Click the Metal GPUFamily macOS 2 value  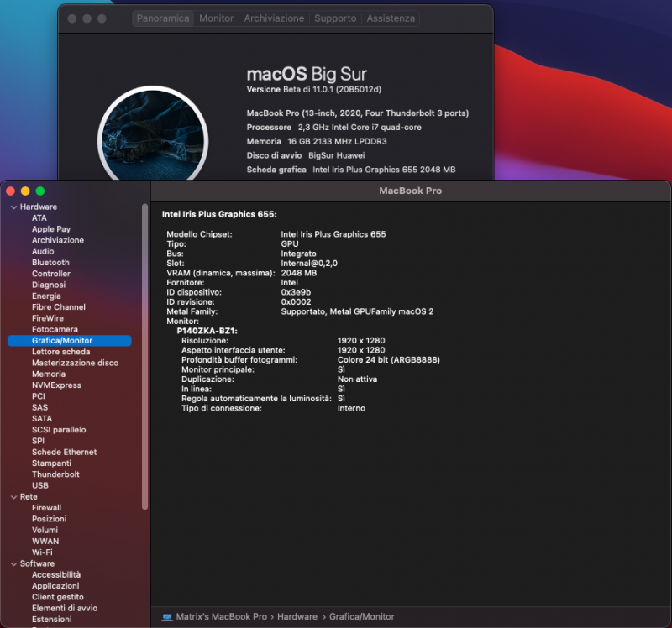pyautogui.click(x=357, y=311)
